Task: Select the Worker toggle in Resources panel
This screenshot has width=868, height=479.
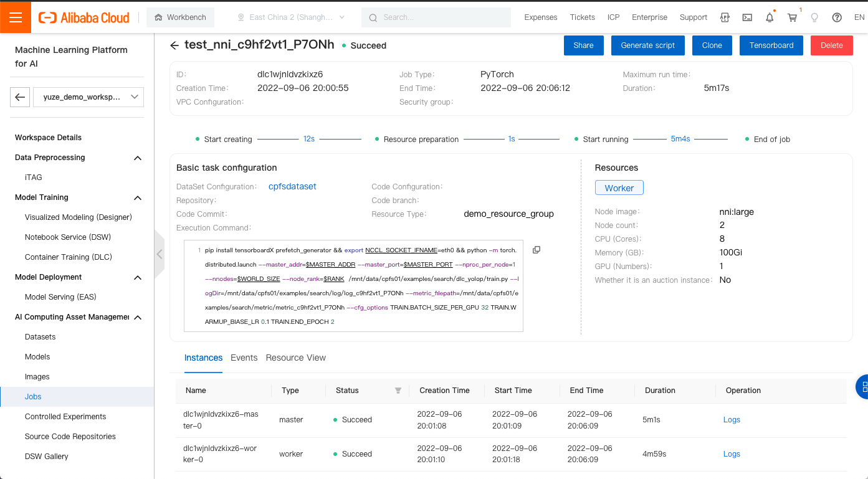Action: click(x=619, y=187)
